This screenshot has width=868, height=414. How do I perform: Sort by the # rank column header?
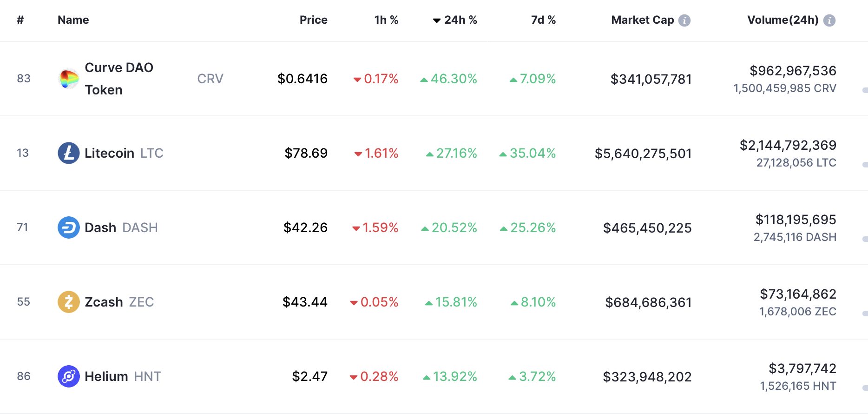click(20, 20)
